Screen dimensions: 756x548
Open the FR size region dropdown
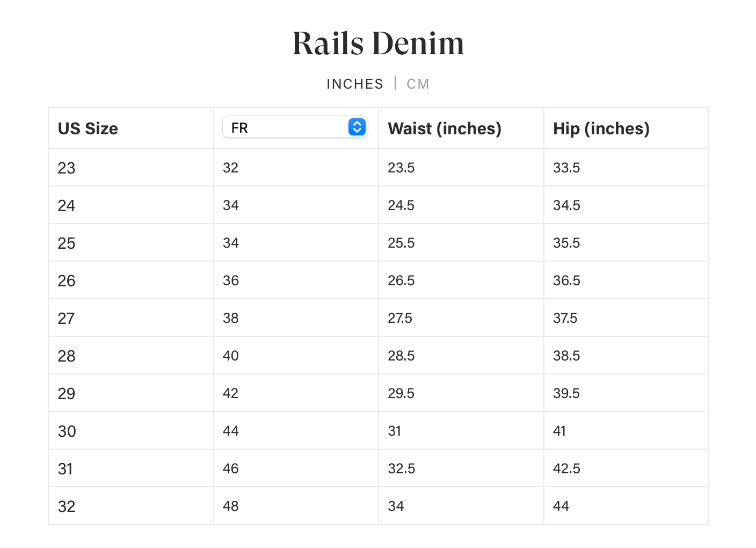click(294, 127)
